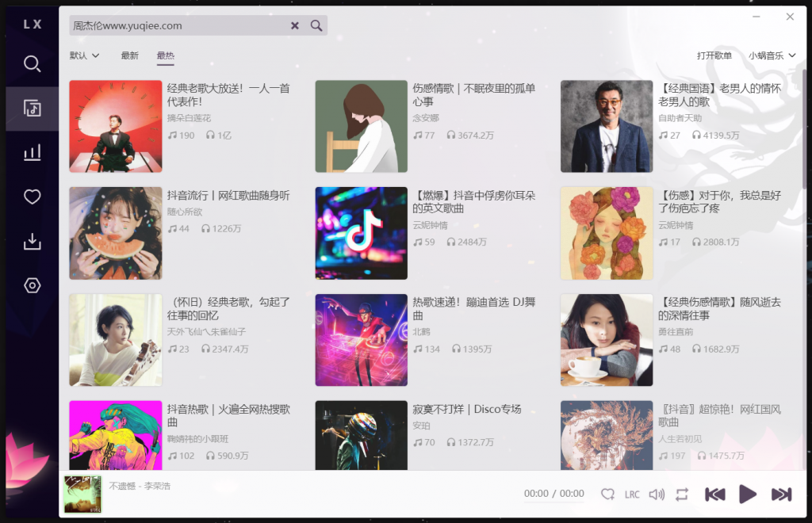Open the song list section in sidebar

tap(32, 109)
